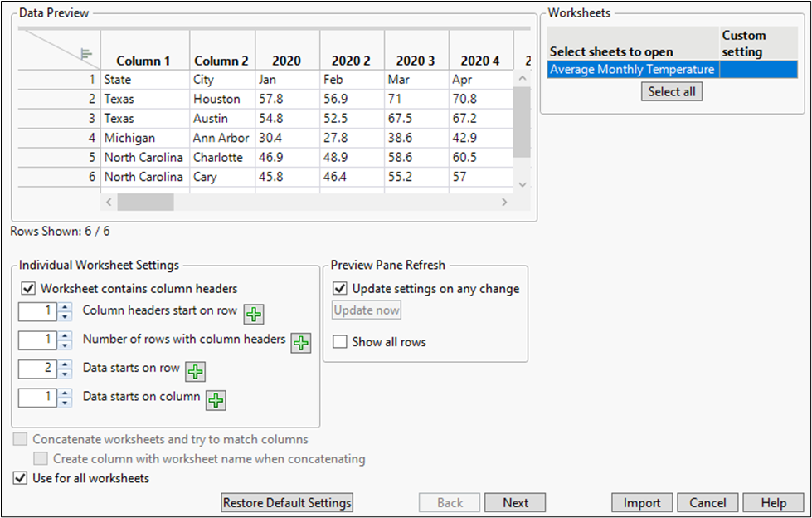Increase Data starts on row value
Screen dimensions: 812x518
(65, 364)
